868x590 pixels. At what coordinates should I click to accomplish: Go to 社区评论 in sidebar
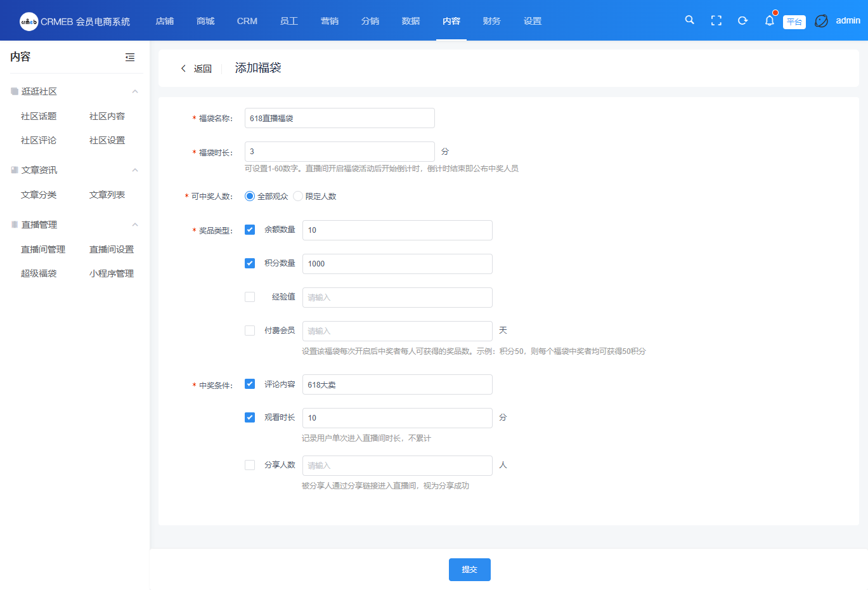coord(39,140)
